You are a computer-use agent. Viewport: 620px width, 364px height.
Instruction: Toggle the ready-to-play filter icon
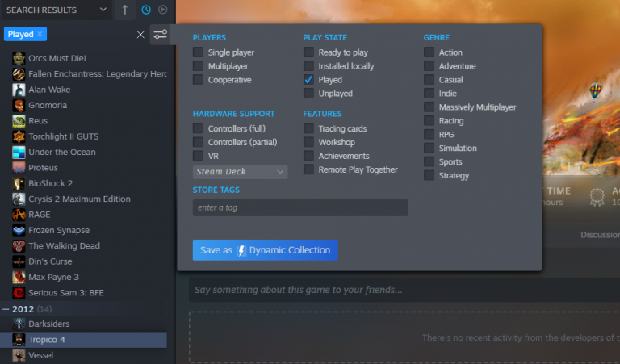point(162,10)
